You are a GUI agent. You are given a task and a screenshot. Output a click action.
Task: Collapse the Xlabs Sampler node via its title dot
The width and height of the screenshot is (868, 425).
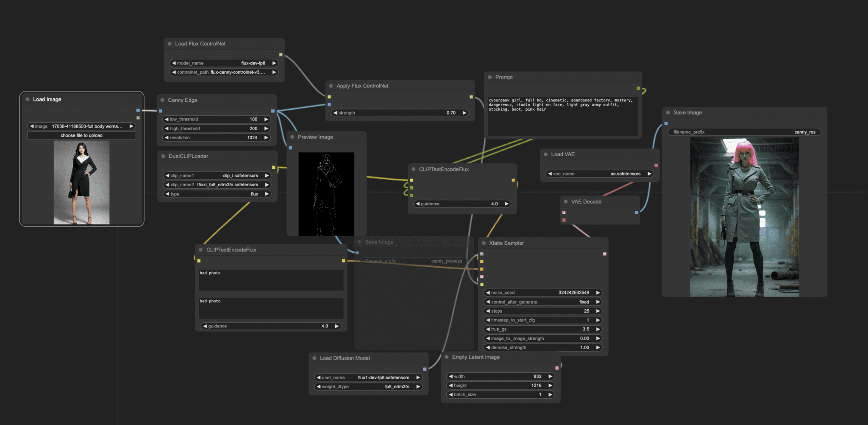click(x=484, y=243)
